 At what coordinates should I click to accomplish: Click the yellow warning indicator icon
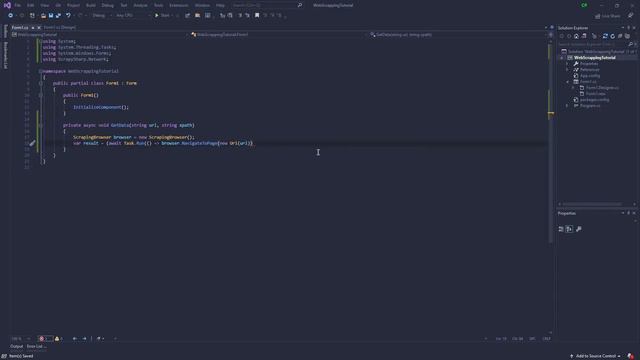point(57,338)
